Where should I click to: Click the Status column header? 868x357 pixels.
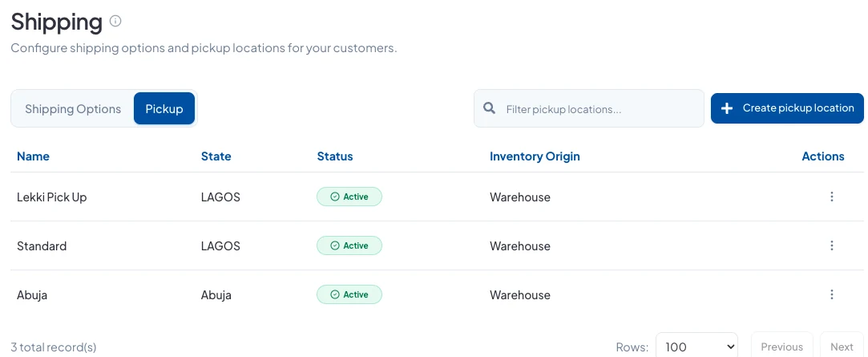335,156
